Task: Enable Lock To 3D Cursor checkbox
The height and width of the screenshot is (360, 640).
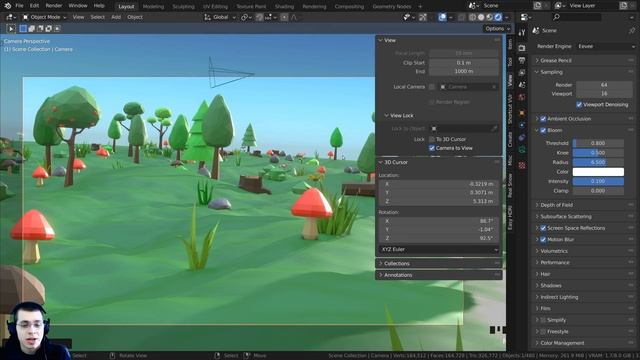Action: [x=432, y=139]
